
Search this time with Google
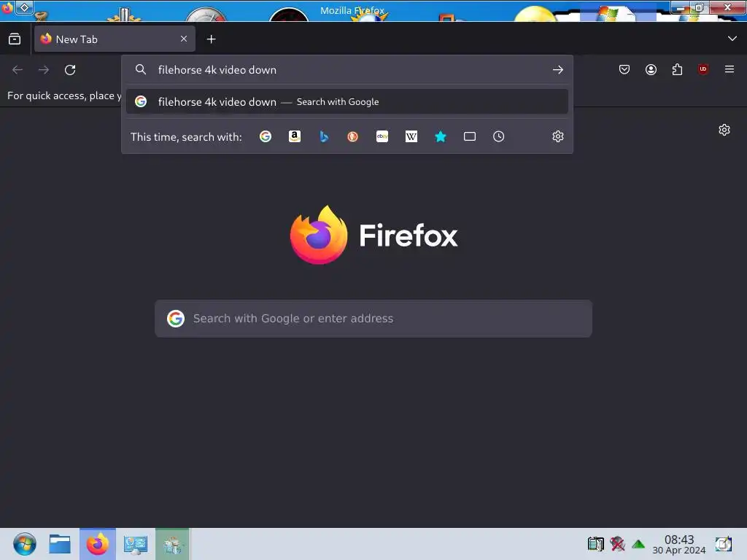266,136
